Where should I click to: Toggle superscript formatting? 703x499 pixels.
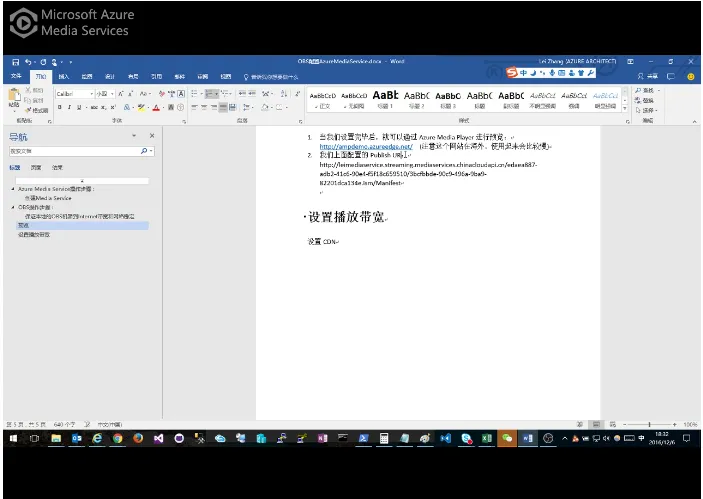pyautogui.click(x=113, y=107)
